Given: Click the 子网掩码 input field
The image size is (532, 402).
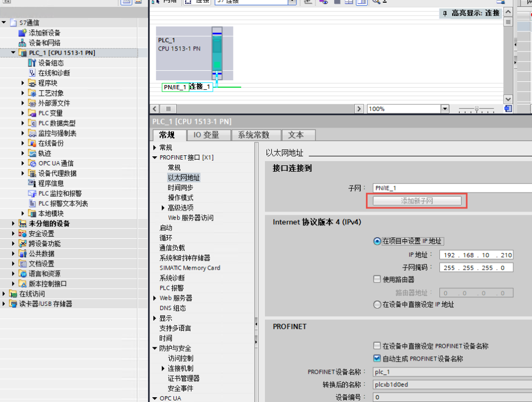Looking at the screenshot, I should point(476,268).
